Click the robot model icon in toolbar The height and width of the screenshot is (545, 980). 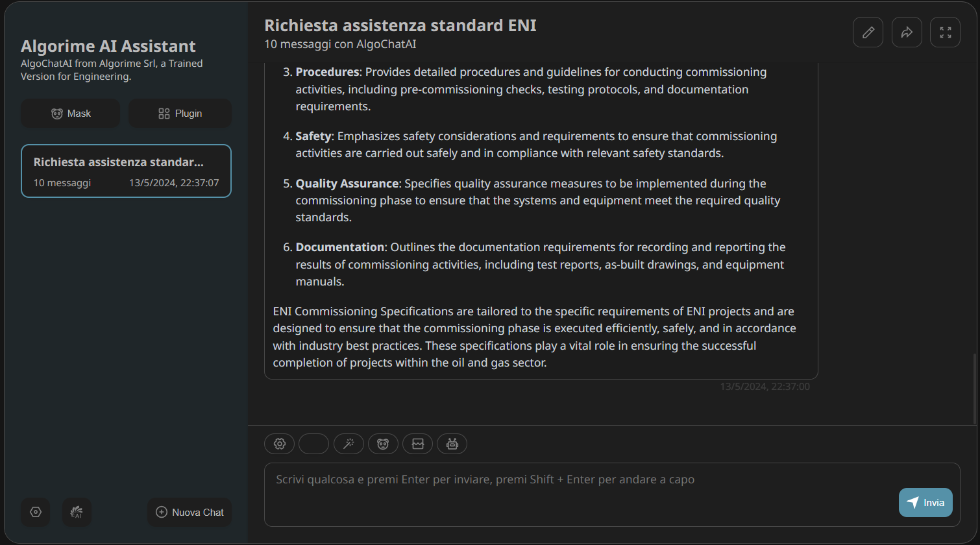tap(452, 444)
